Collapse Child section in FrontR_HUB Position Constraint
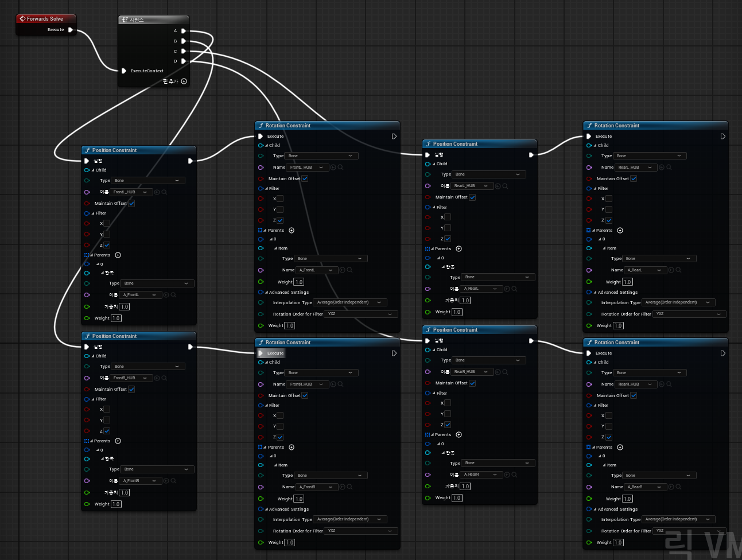The width and height of the screenshot is (742, 560). 93,356
